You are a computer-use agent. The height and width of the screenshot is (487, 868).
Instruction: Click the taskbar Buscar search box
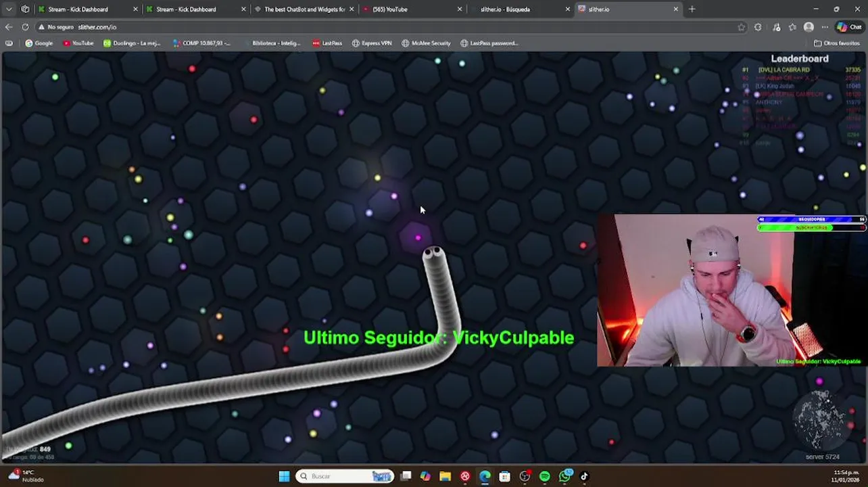346,476
